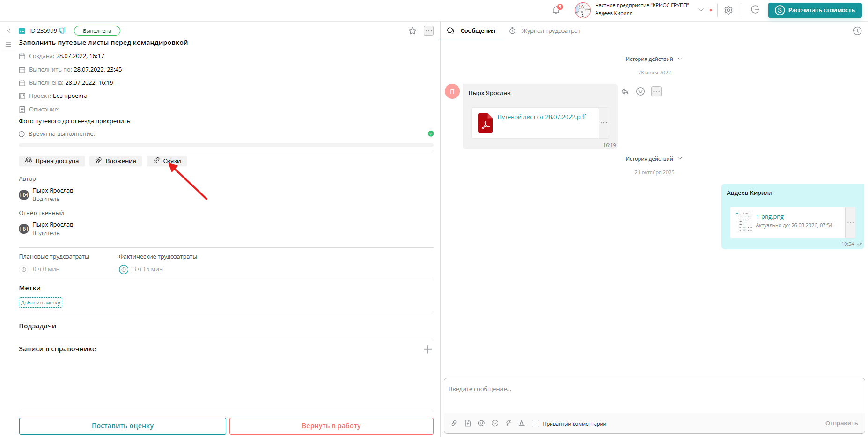Add emoji reaction to Пырх Ярослав message
The width and height of the screenshot is (868, 437).
pos(640,92)
